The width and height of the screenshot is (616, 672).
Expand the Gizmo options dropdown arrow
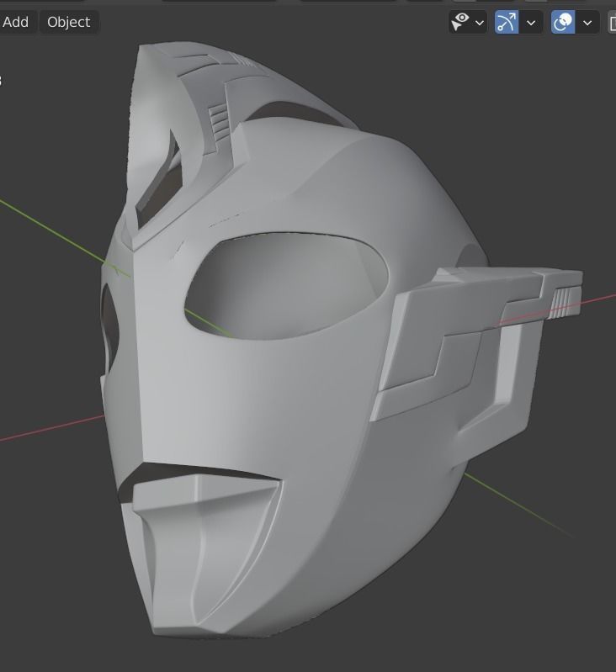coord(531,22)
